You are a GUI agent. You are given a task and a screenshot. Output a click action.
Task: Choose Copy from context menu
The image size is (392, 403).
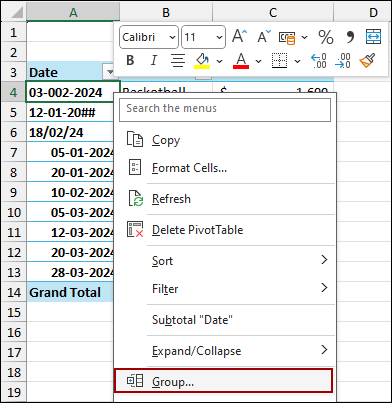tap(225, 140)
